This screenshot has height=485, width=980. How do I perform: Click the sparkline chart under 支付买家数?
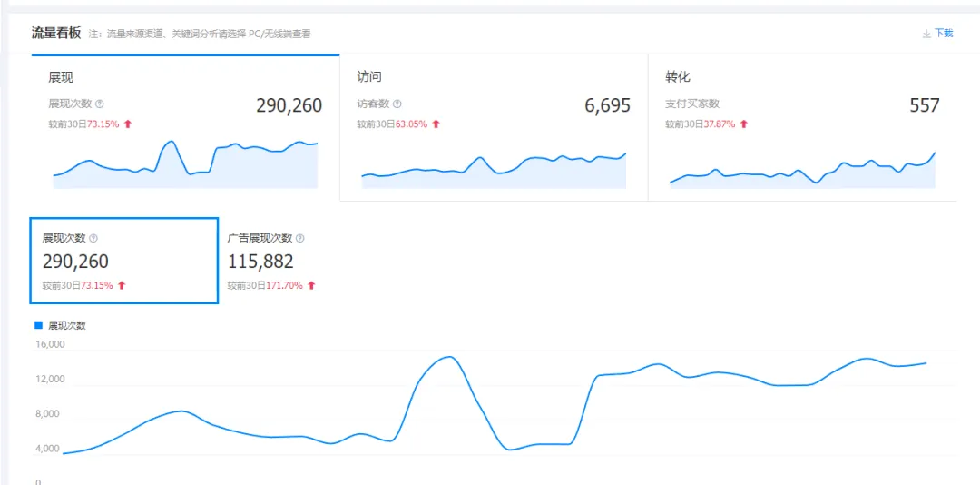click(802, 173)
